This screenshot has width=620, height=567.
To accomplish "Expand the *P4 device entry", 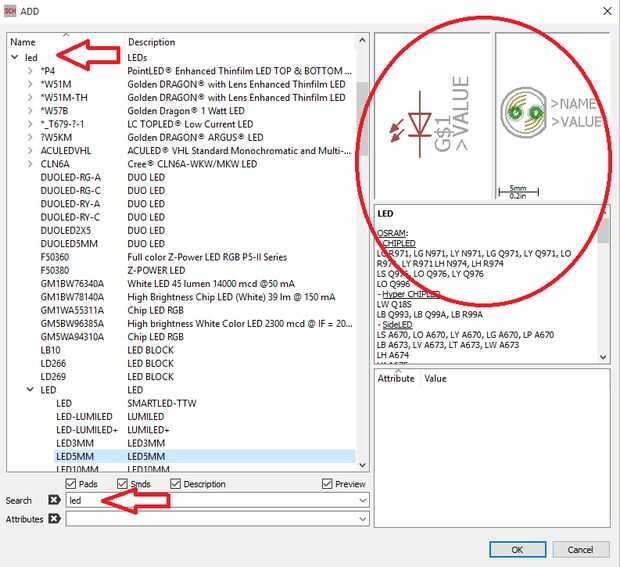I will pyautogui.click(x=30, y=71).
